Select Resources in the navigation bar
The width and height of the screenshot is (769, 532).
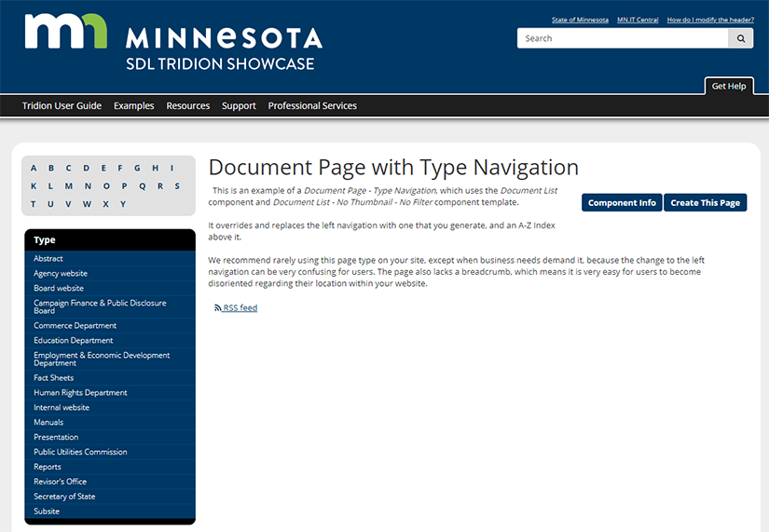point(188,106)
